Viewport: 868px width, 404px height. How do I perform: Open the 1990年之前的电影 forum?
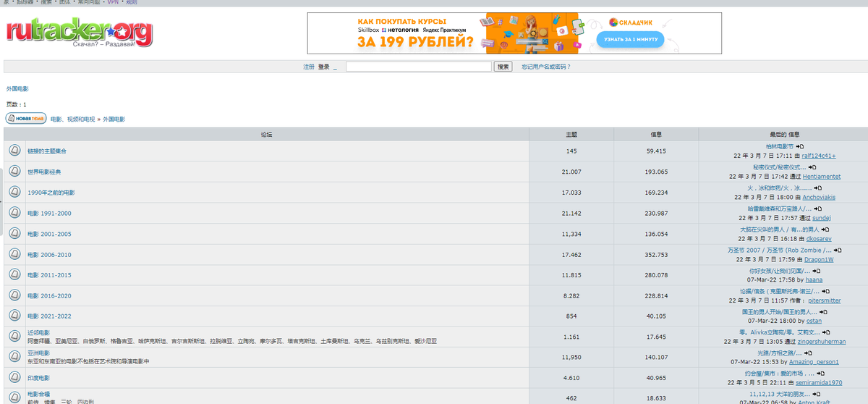click(51, 193)
